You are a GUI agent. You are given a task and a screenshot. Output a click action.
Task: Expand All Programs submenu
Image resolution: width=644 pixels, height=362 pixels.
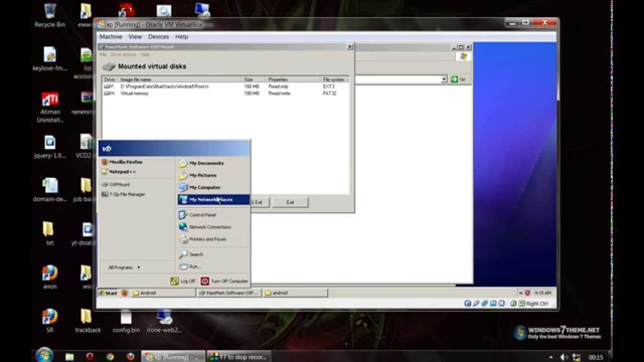coord(124,267)
